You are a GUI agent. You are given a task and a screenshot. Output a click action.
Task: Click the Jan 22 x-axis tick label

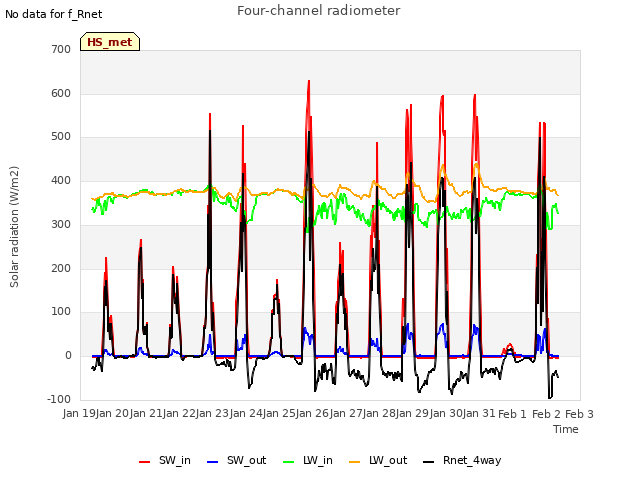[x=179, y=414]
